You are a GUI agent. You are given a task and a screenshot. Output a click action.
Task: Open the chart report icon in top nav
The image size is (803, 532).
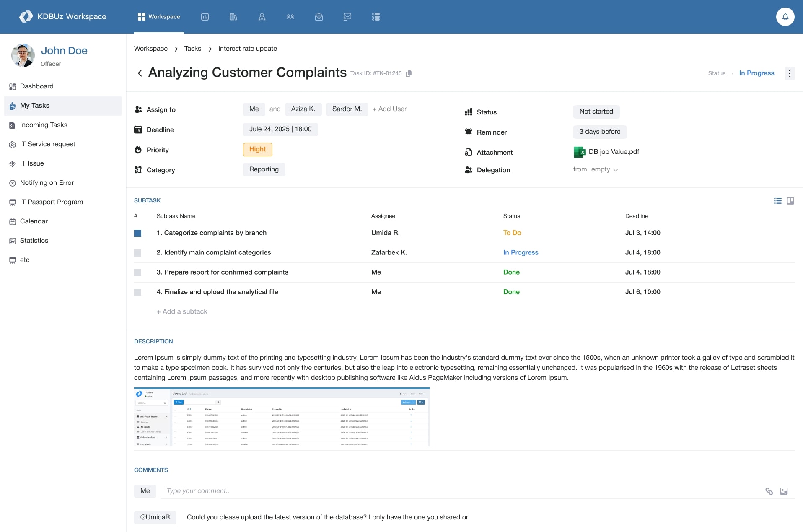click(205, 17)
